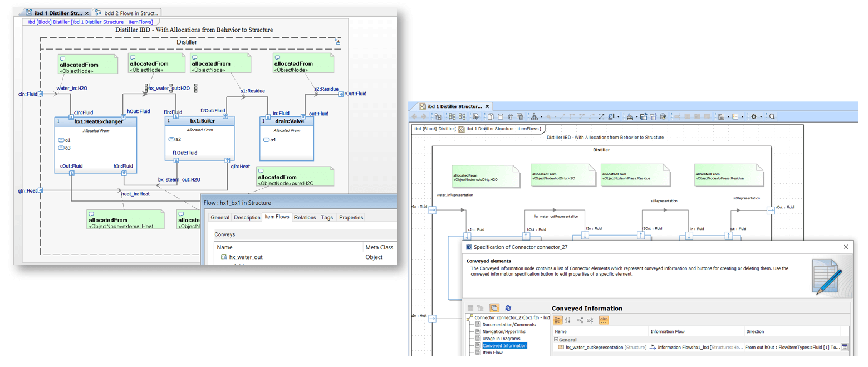This screenshot has width=868, height=367.
Task: Click the abc text-filter icon above the Name column
Action: 603,320
